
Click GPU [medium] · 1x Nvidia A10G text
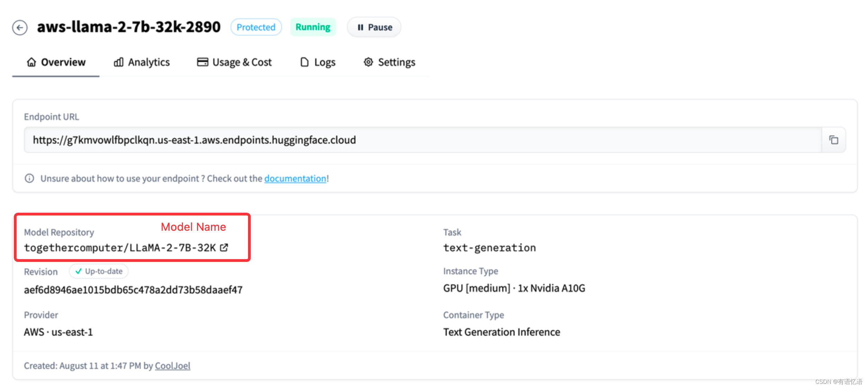click(x=514, y=288)
